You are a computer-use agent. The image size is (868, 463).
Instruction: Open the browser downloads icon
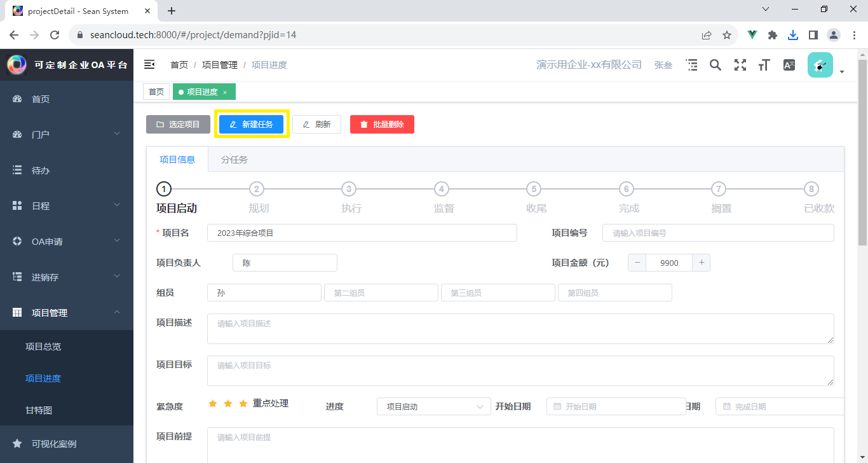pos(793,35)
